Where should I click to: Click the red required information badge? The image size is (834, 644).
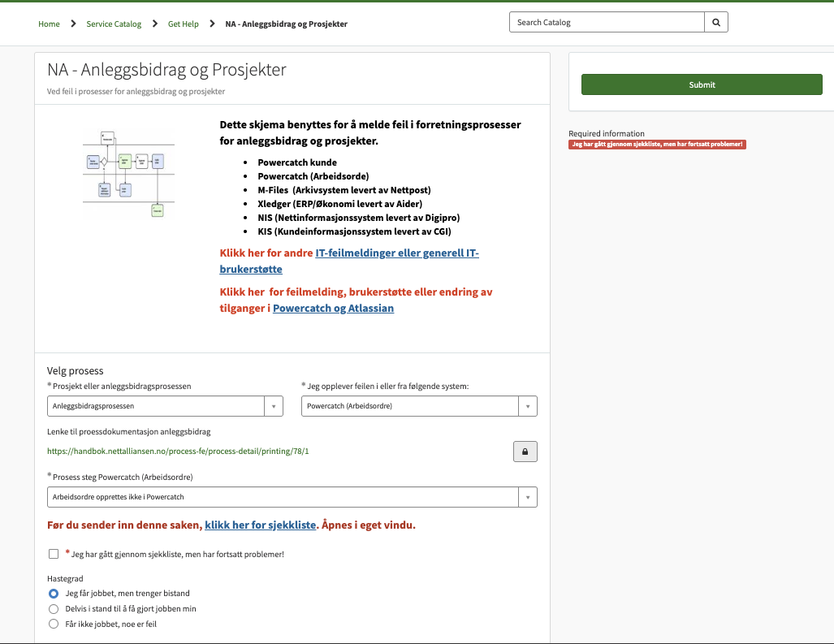657,145
